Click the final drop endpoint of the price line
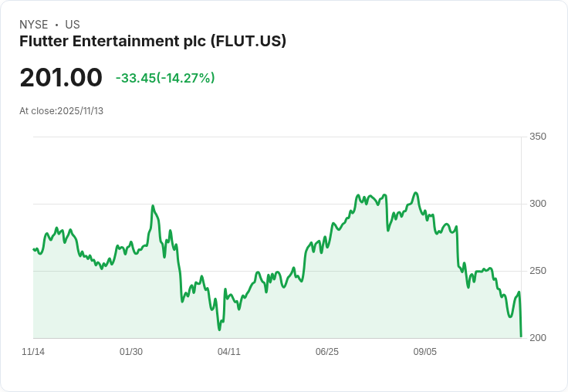The image size is (568, 392). (x=521, y=336)
